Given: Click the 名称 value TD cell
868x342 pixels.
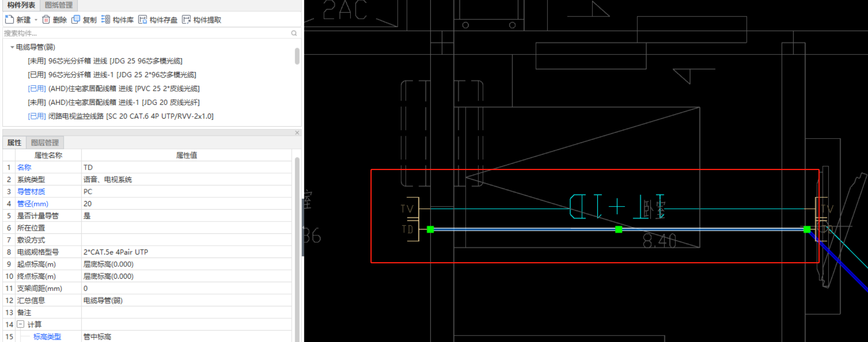Looking at the screenshot, I should (x=187, y=167).
